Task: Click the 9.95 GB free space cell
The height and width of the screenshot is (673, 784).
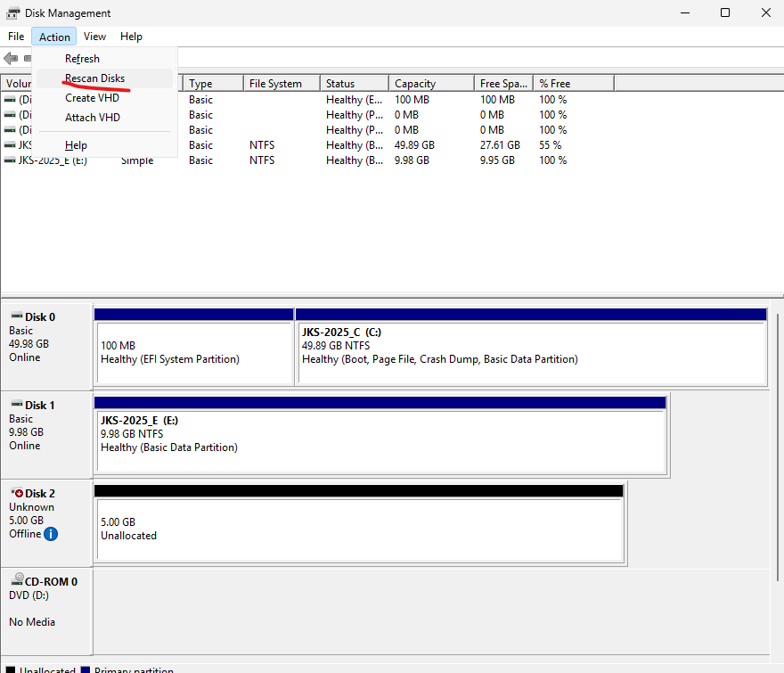Action: 497,160
